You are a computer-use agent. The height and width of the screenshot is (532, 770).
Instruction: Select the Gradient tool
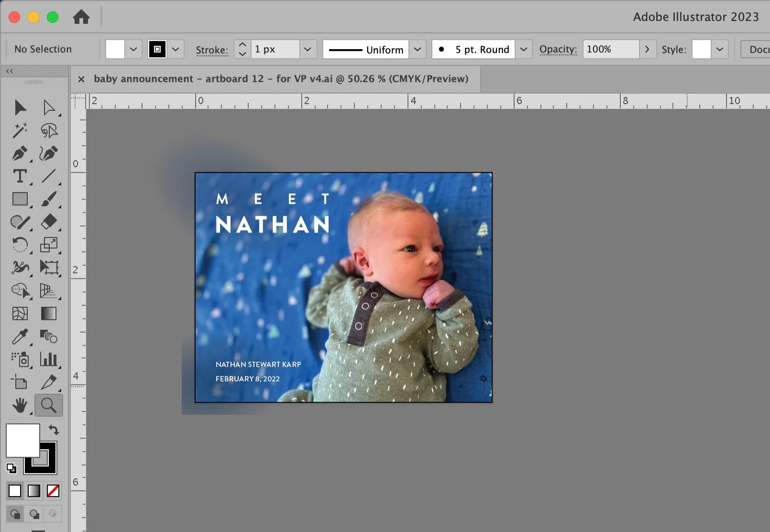tap(49, 313)
